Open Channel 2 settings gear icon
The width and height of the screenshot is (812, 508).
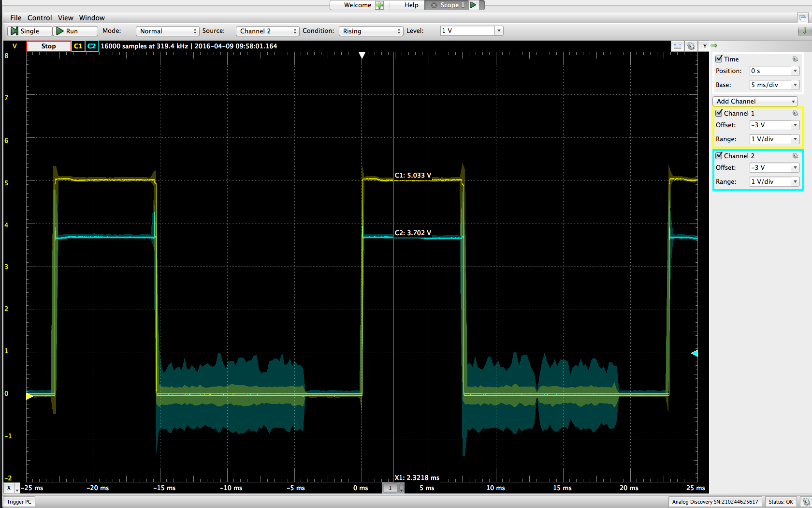coord(795,156)
